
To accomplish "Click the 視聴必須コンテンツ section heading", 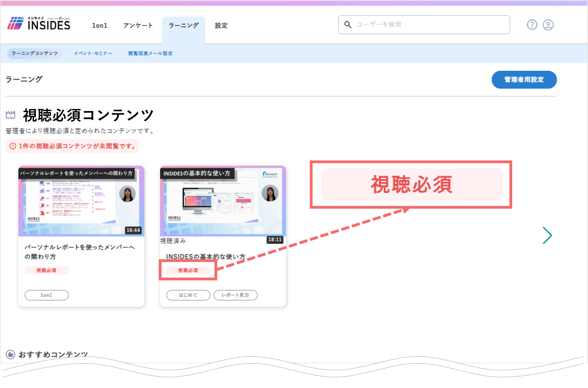I will click(88, 115).
